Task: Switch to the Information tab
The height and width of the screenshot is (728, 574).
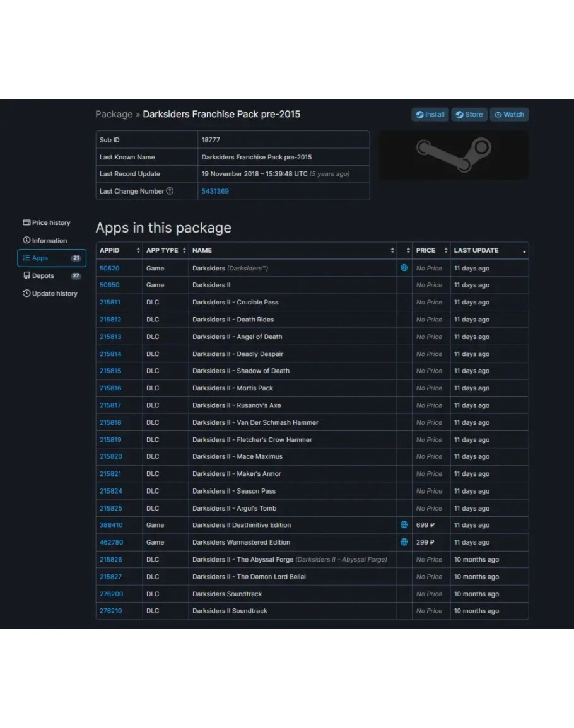Action: click(45, 241)
